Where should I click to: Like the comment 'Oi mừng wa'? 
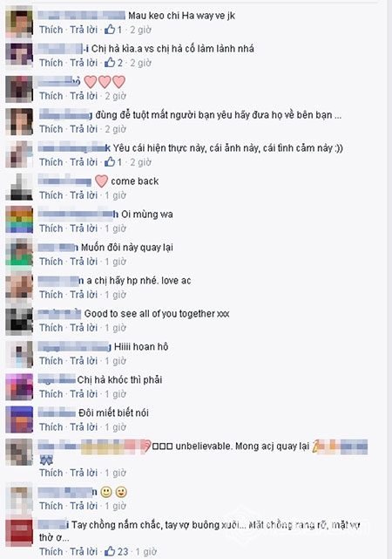tap(51, 228)
